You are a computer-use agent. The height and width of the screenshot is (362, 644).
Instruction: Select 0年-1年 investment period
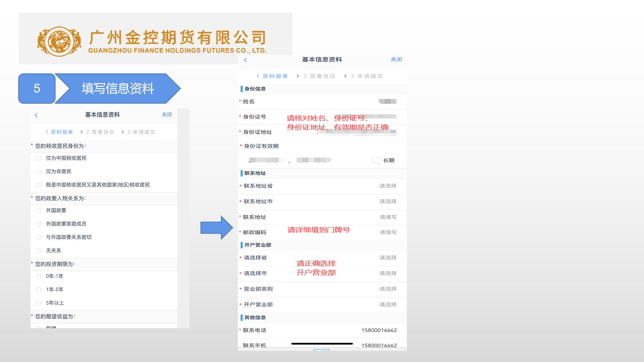click(39, 276)
